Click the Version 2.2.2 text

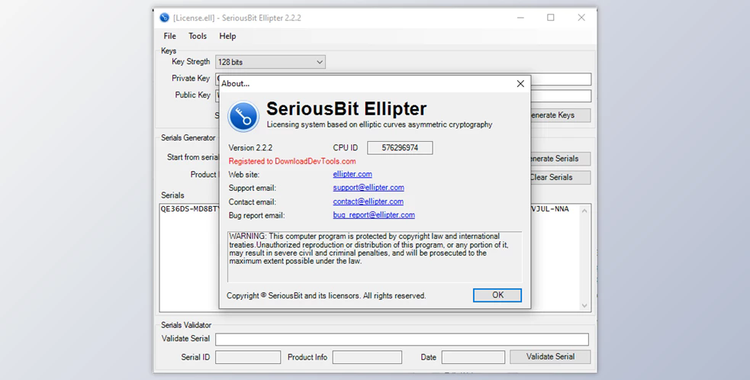click(251, 148)
